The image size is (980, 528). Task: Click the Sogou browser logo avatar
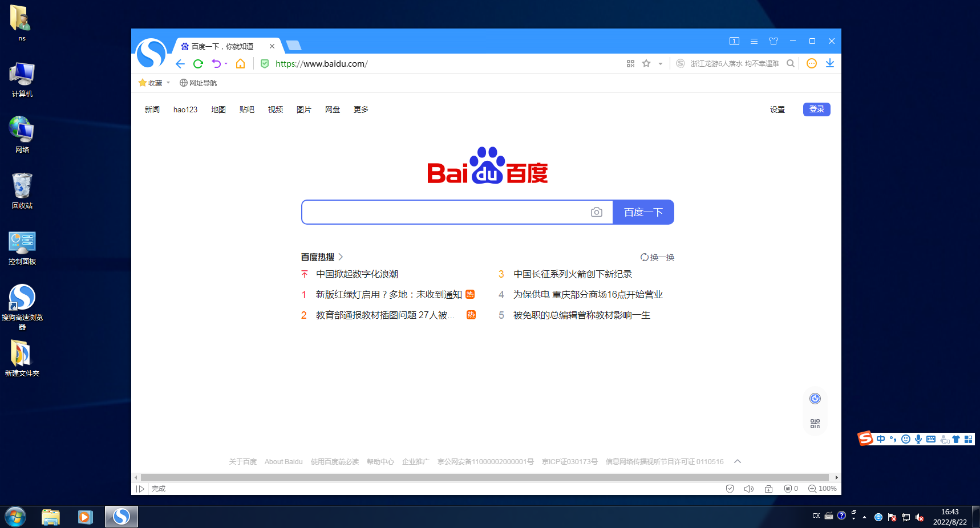pyautogui.click(x=152, y=54)
